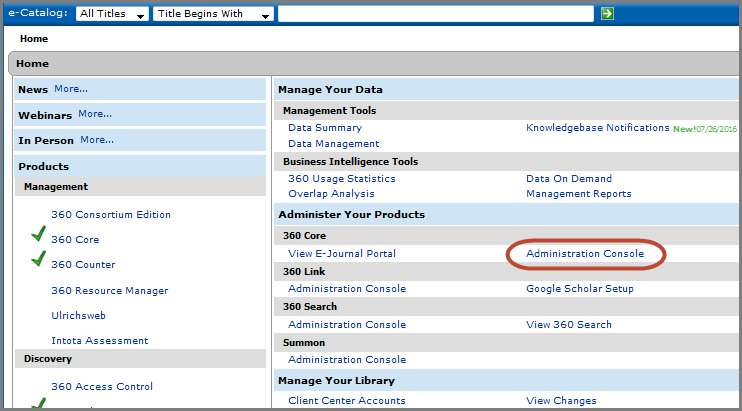Open 360 Usage Statistics link

342,179
